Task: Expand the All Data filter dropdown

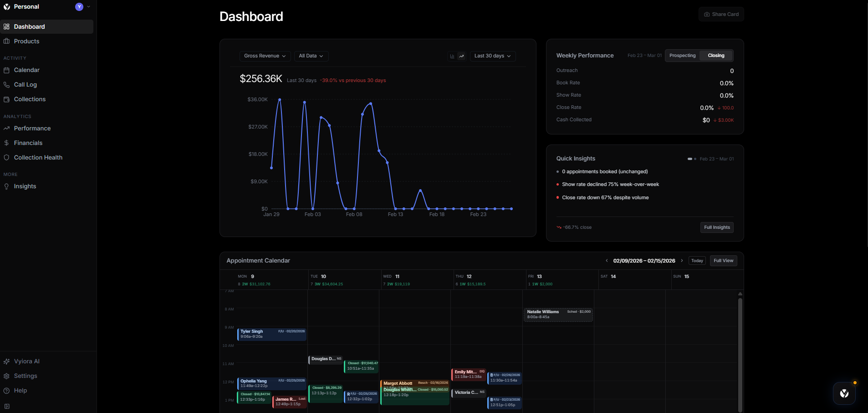Action: [311, 56]
